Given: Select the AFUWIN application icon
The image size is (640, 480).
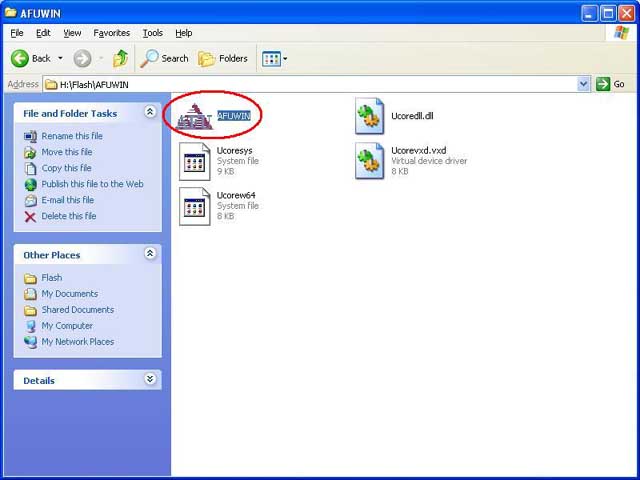Looking at the screenshot, I should coord(194,116).
